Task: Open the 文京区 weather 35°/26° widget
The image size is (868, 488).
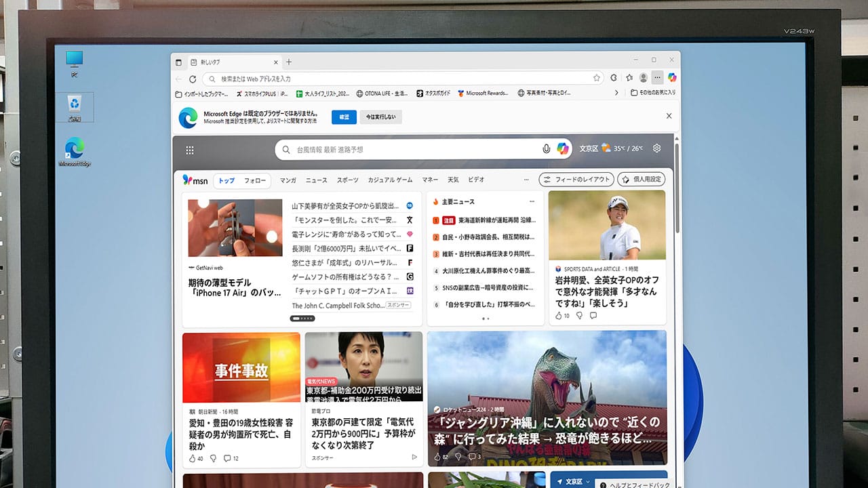Action: click(611, 148)
